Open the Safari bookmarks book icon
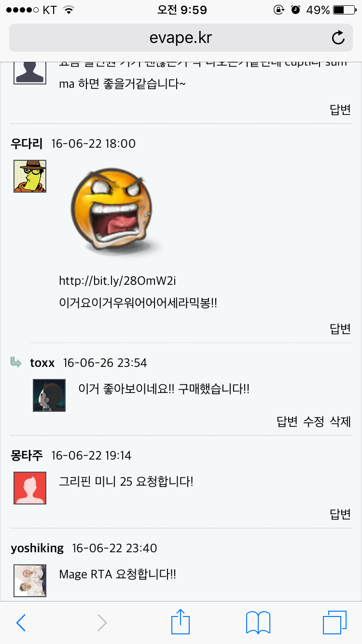 pos(258,623)
